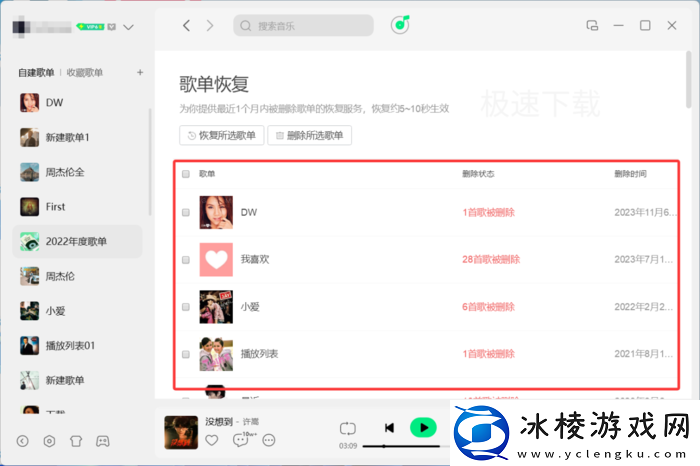Open 周杰伦全 playlist in sidebar
Viewport: 700px width, 466px height.
(x=77, y=172)
